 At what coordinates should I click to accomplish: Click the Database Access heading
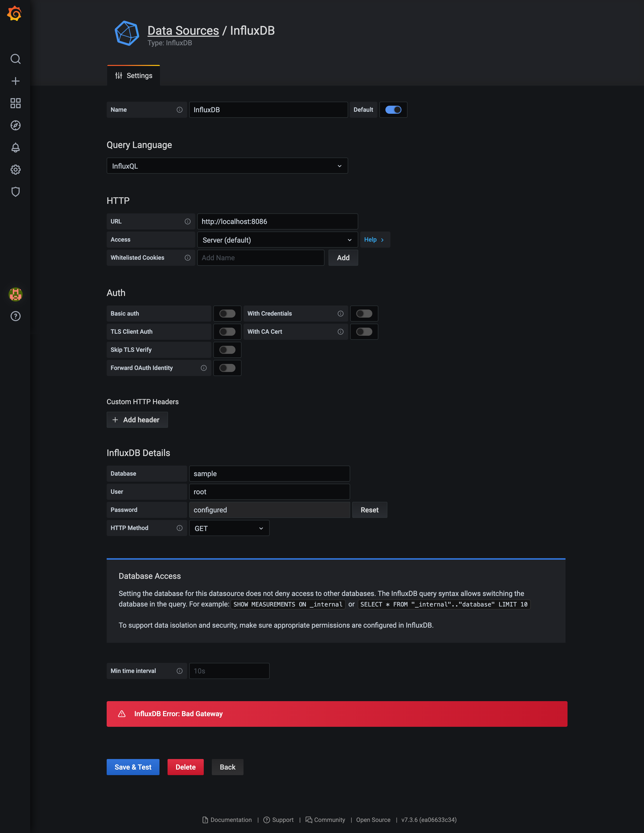coord(149,576)
